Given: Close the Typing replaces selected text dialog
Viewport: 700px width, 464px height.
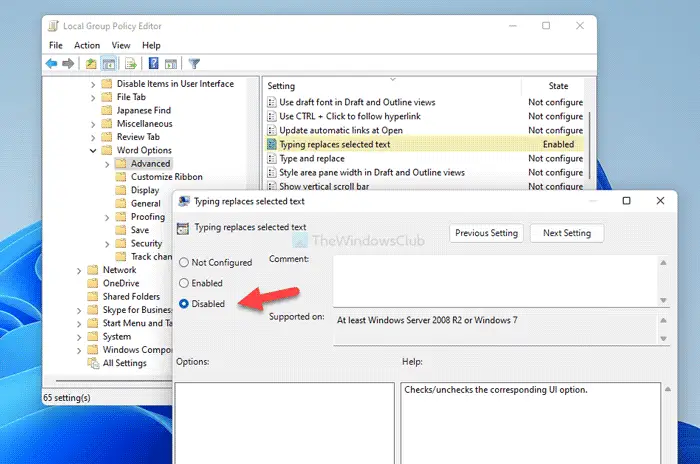Looking at the screenshot, I should click(x=660, y=201).
